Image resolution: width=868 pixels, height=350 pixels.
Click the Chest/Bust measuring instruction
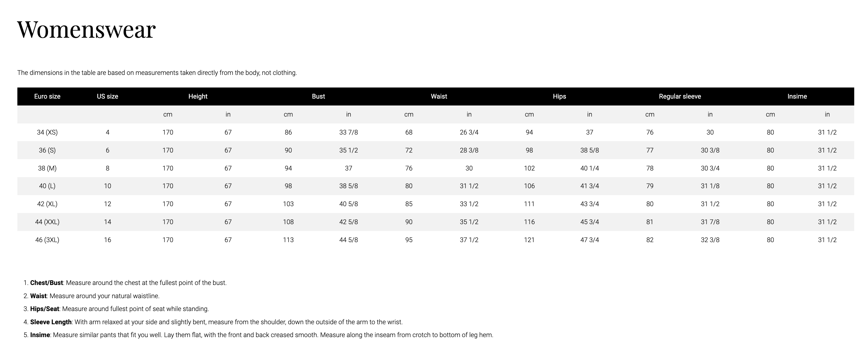[128, 283]
